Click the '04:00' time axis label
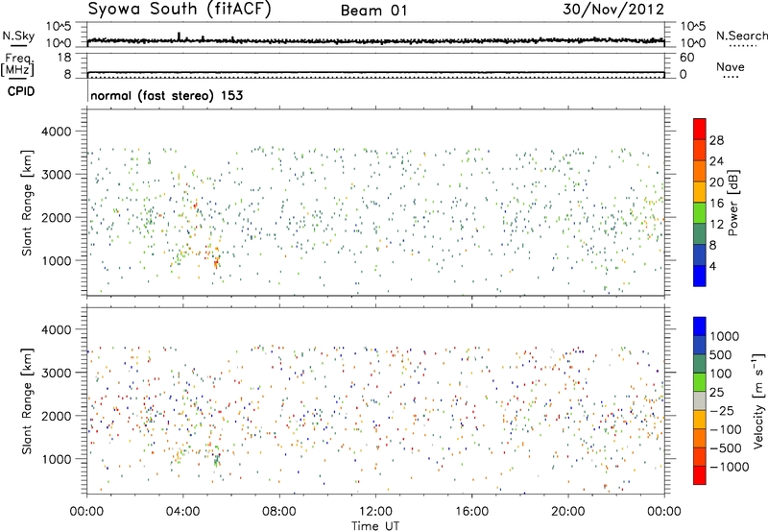The height and width of the screenshot is (532, 768). coord(182,512)
